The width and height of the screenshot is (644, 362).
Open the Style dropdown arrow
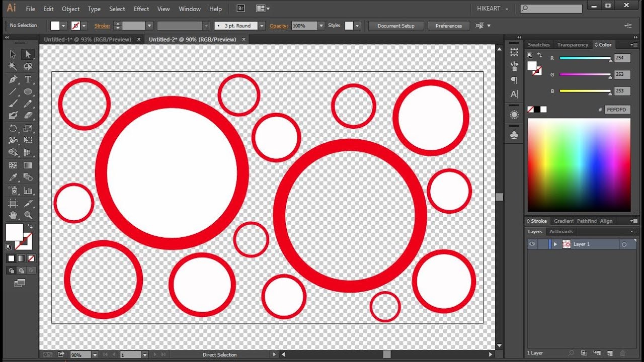tap(357, 26)
